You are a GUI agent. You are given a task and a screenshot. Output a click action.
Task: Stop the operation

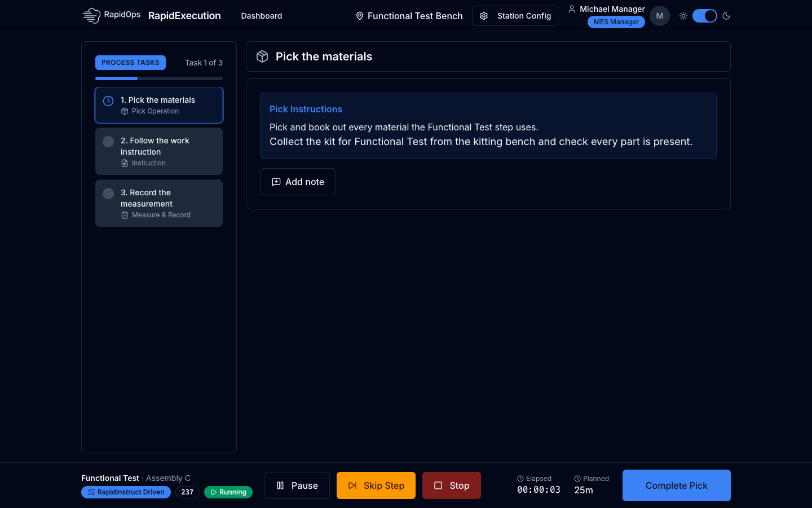point(452,485)
